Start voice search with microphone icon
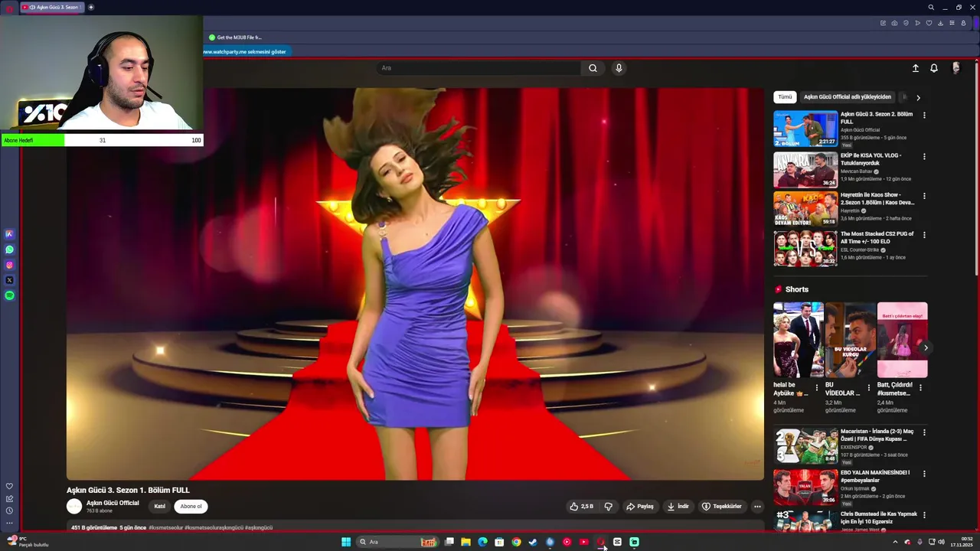Viewport: 980px width, 551px height. 619,68
